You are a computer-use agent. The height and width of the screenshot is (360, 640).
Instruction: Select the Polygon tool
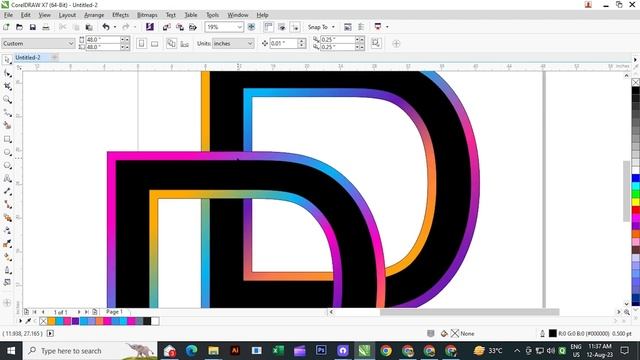tap(7, 165)
